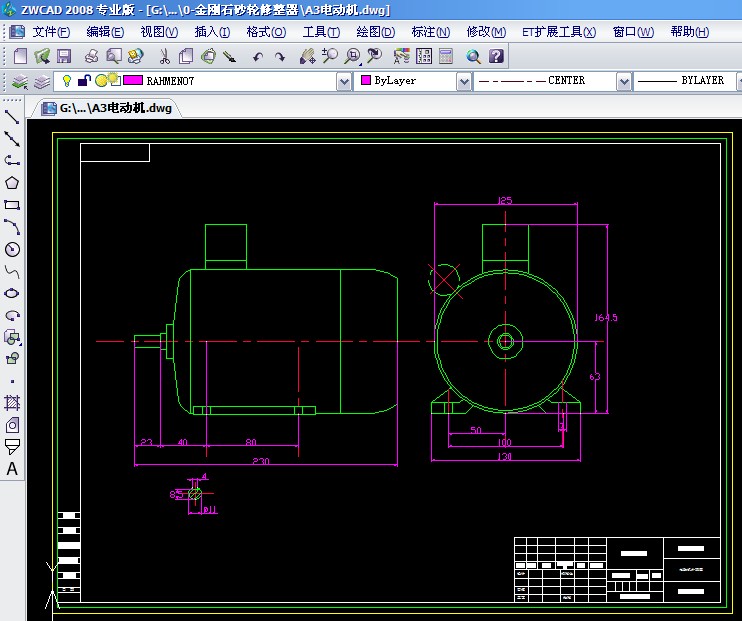Screen dimensions: 742x621
Task: Open the 标注(N) menu
Action: coord(430,32)
